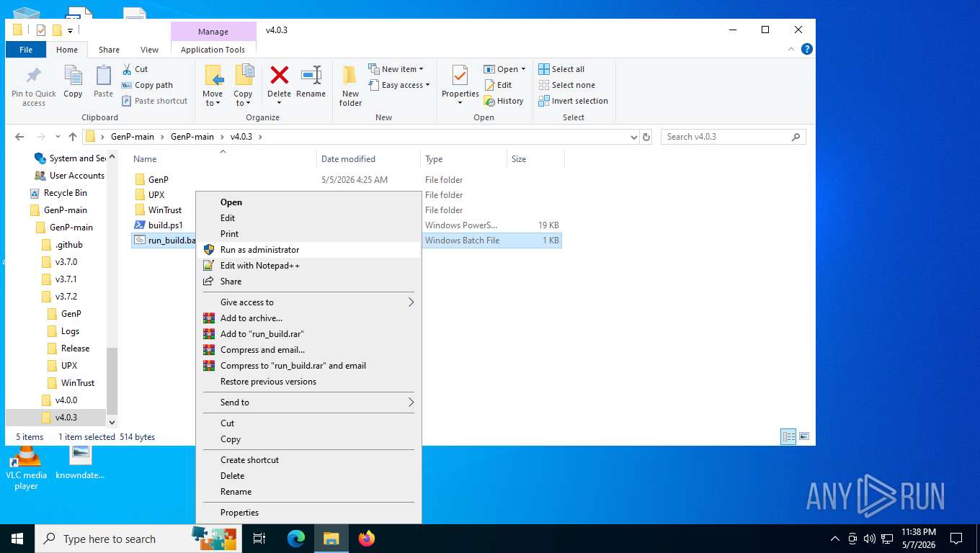This screenshot has height=553, width=980.
Task: Create a New folder from ribbon
Action: [350, 86]
